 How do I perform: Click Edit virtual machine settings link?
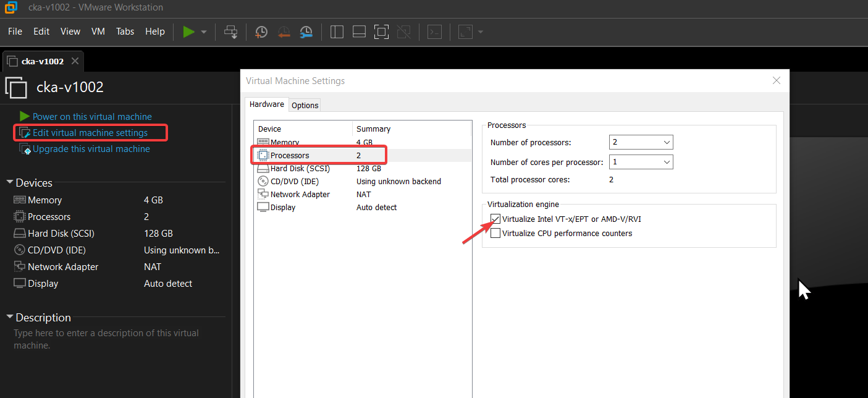click(x=90, y=132)
